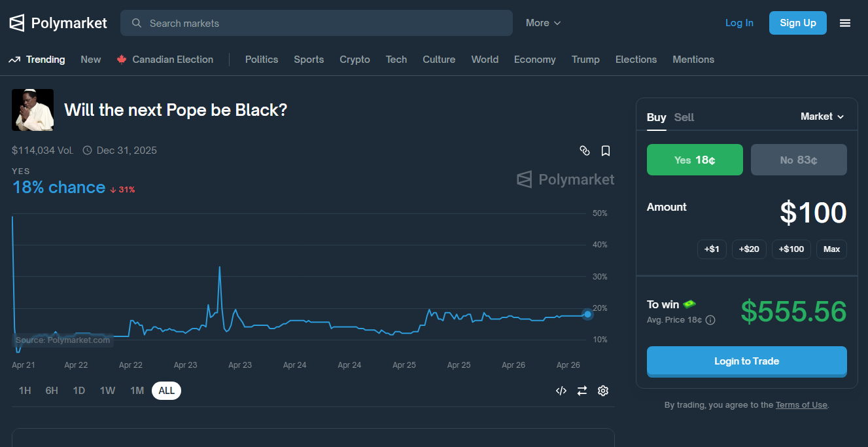Switch to the Sell tab
This screenshot has height=447, width=868.
(x=684, y=117)
